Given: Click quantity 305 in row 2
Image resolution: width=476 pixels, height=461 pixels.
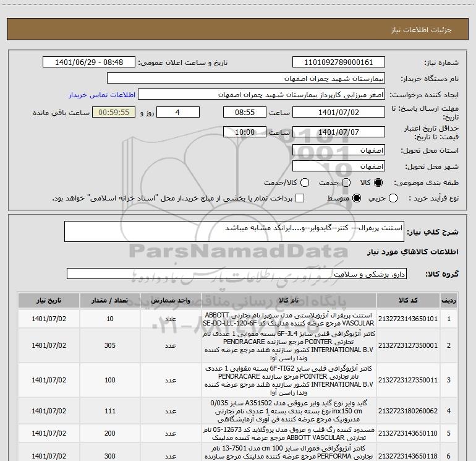Looking at the screenshot, I should [110, 345].
